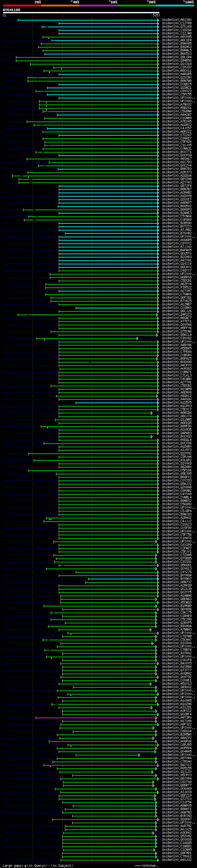Select hit label UniRef100_Q11NN5
Image resolution: width=197 pixels, height=868 pixels.
pyautogui.click(x=177, y=420)
